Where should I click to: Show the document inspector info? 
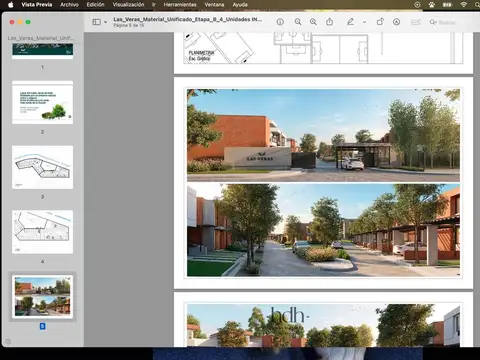280,22
